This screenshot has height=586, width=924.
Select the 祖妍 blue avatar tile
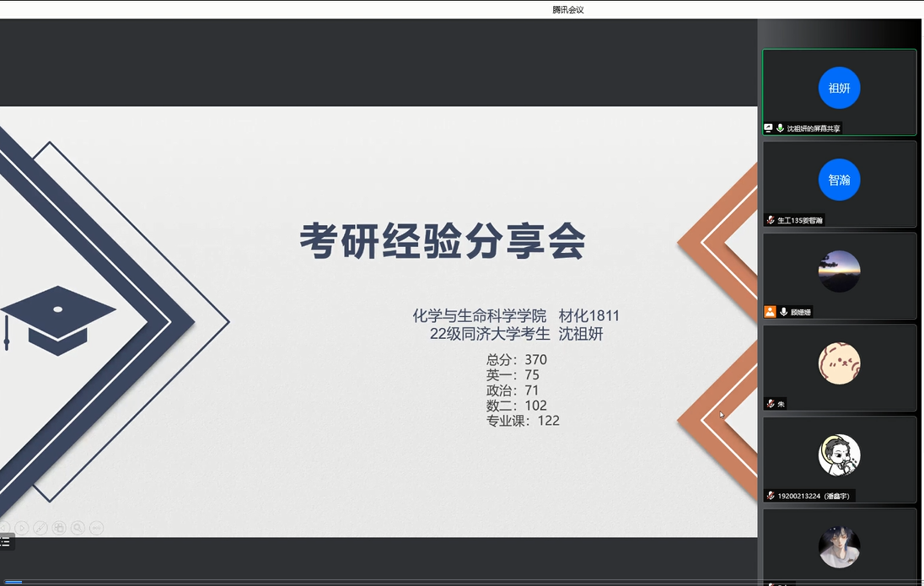[x=839, y=88]
